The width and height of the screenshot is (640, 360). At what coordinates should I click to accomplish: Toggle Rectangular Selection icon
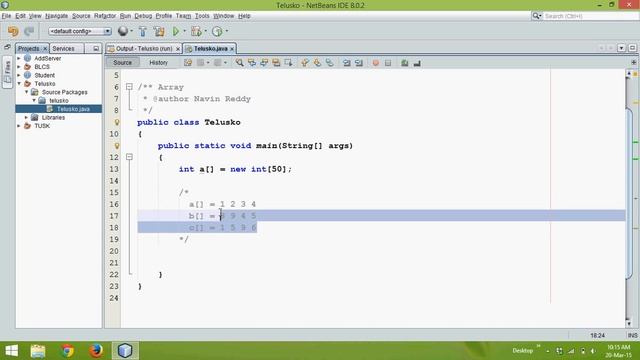[x=289, y=63]
